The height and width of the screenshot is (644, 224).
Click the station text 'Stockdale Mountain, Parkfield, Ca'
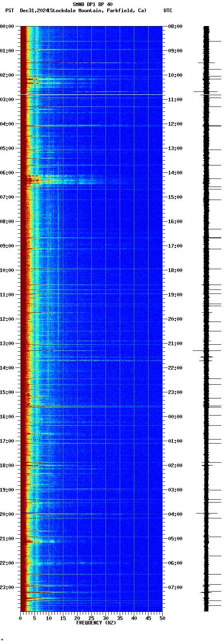pyautogui.click(x=97, y=11)
